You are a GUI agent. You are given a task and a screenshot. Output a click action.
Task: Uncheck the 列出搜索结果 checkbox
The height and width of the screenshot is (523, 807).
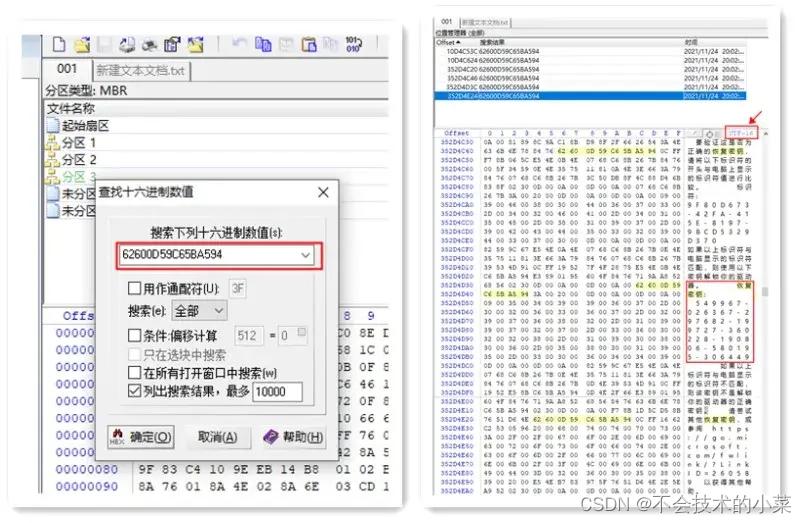click(134, 391)
